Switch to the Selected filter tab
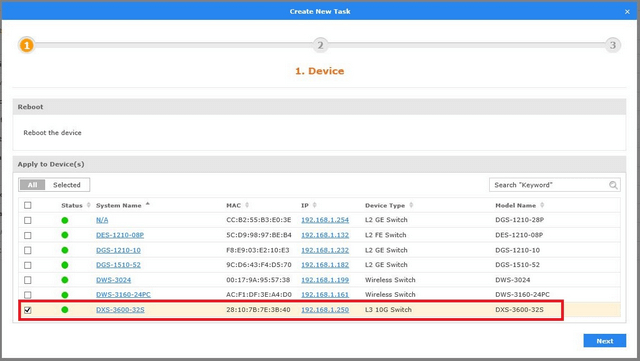Screen dimensions: 640x361 [x=67, y=185]
